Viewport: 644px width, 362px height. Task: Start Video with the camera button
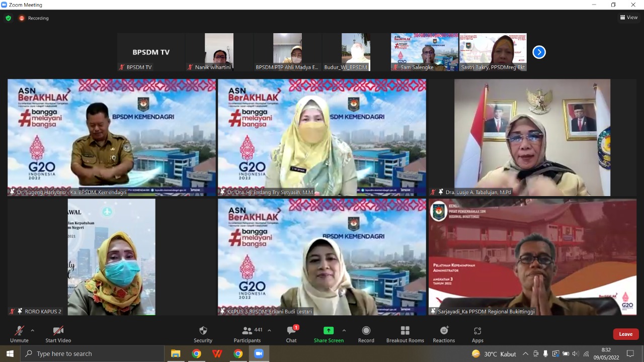pyautogui.click(x=58, y=334)
